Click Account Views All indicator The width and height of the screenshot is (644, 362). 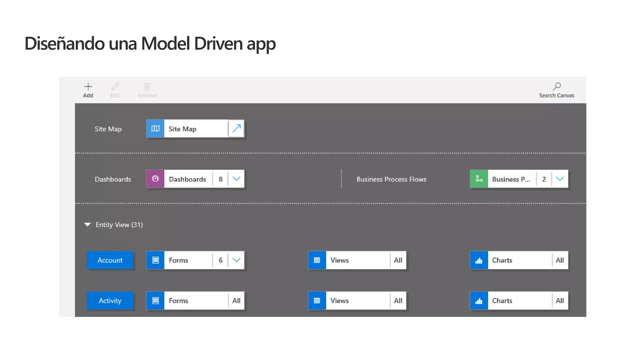tap(398, 260)
